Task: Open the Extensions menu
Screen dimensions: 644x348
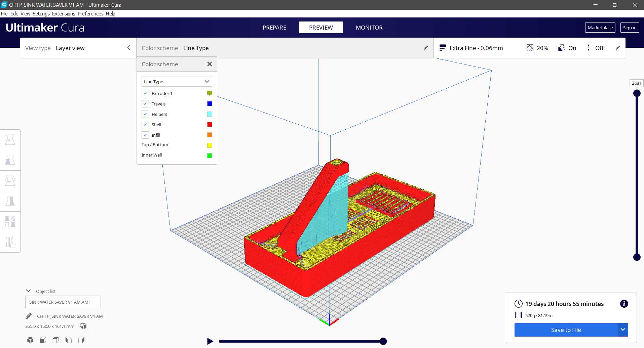Action: click(x=64, y=14)
